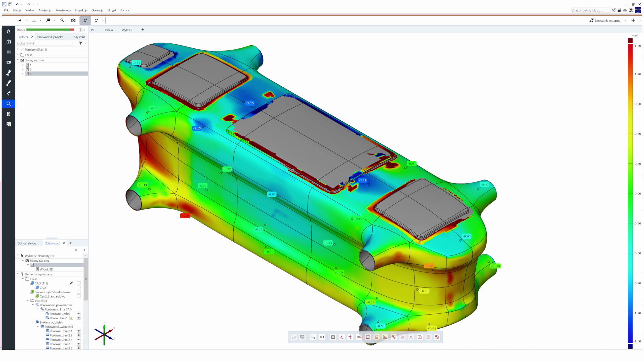Open the checkered pattern sidebar icon
Image resolution: width=644 pixels, height=362 pixels.
8,124
